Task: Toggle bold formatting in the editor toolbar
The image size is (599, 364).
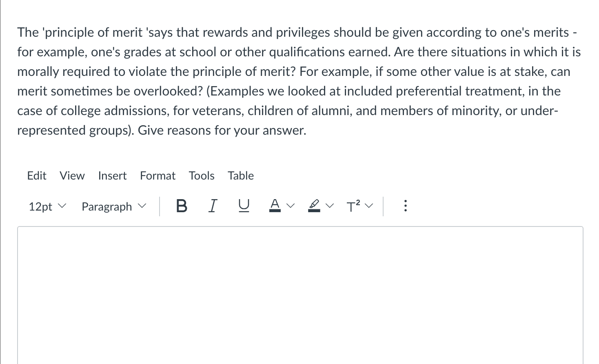Action: 181,206
